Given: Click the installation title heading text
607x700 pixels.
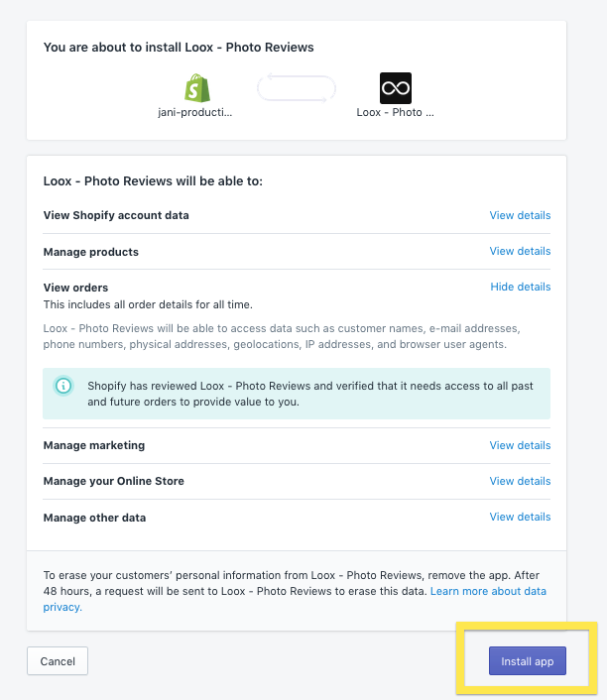Looking at the screenshot, I should pyautogui.click(x=179, y=48).
